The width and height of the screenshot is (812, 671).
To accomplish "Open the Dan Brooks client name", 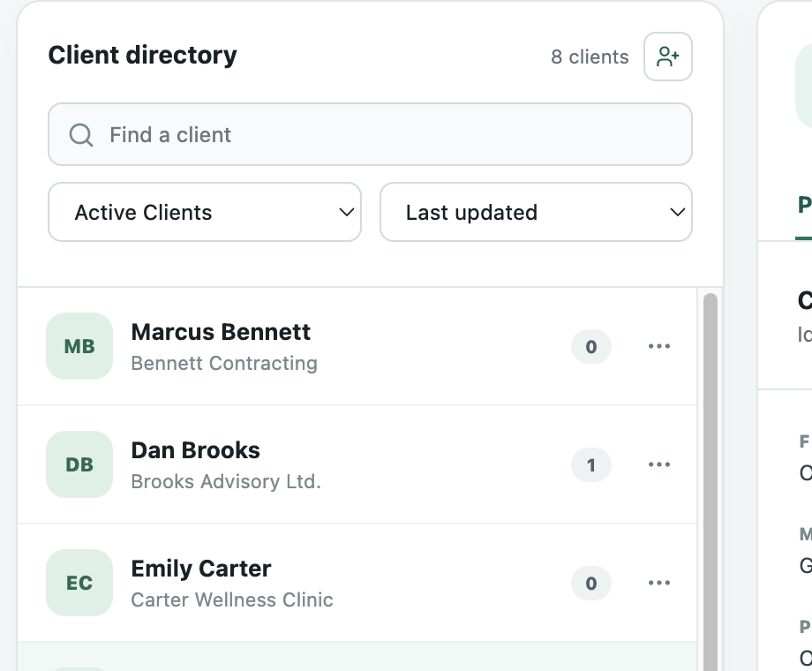I will point(196,450).
